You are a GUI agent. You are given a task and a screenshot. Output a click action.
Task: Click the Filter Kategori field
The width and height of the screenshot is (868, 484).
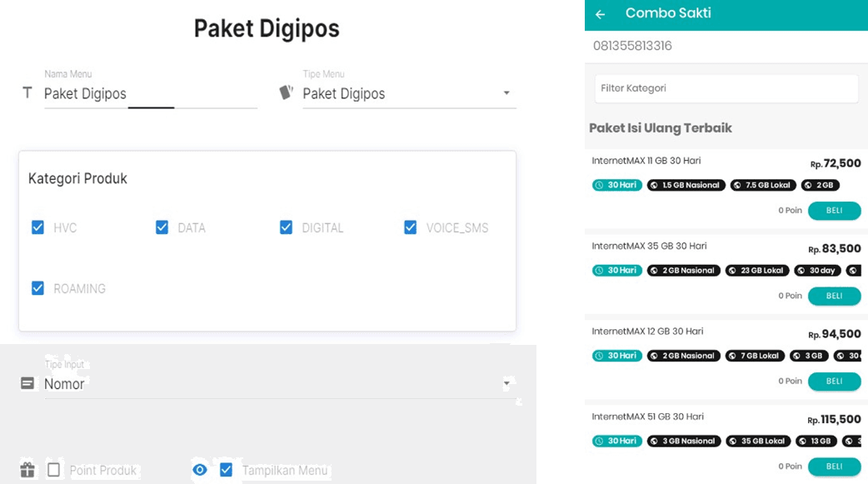726,88
